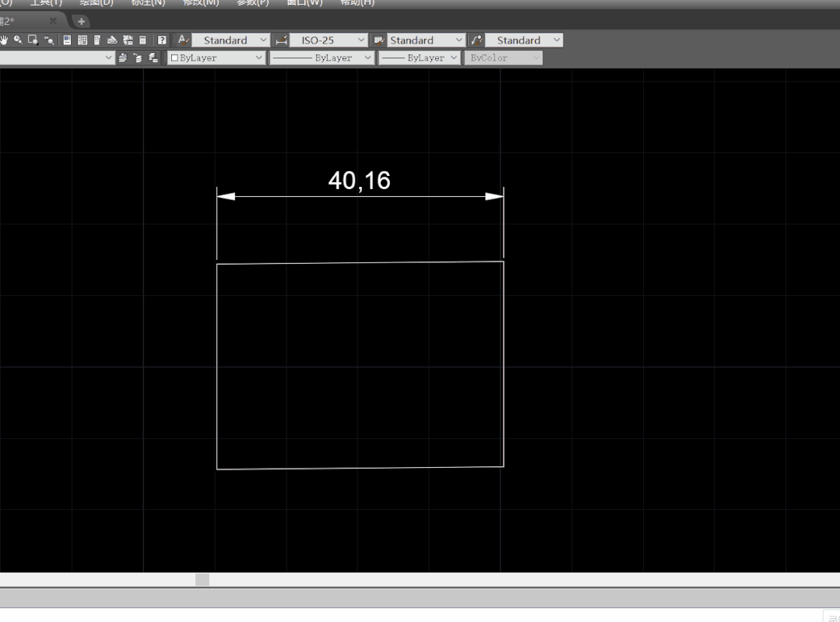This screenshot has width=840, height=622.
Task: Expand the multileader style Standard dropdown
Action: tap(524, 40)
